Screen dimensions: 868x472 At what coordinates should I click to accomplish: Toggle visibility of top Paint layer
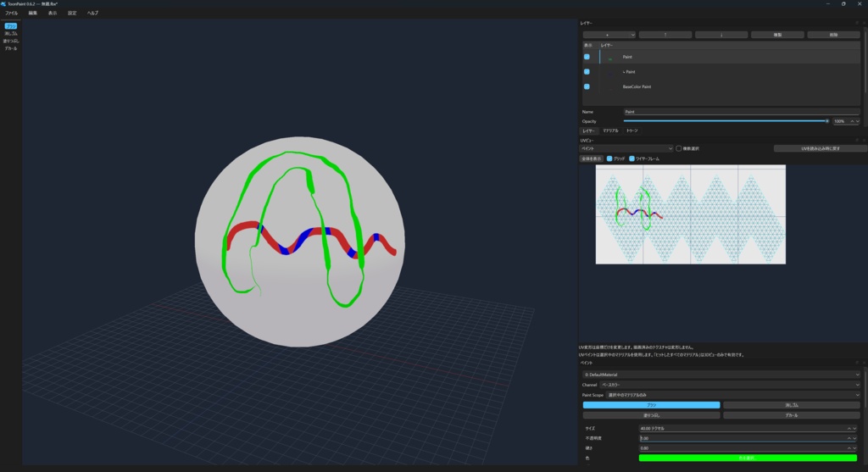(587, 57)
